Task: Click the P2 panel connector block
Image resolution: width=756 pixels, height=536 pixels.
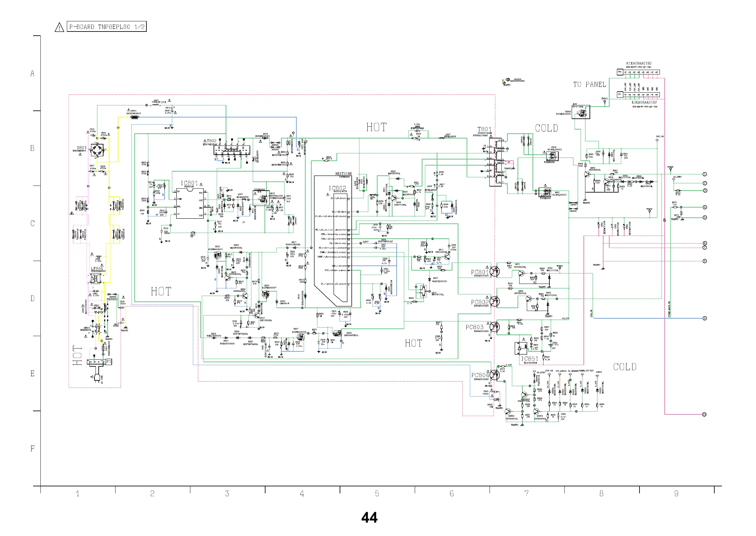Action: pos(638,95)
